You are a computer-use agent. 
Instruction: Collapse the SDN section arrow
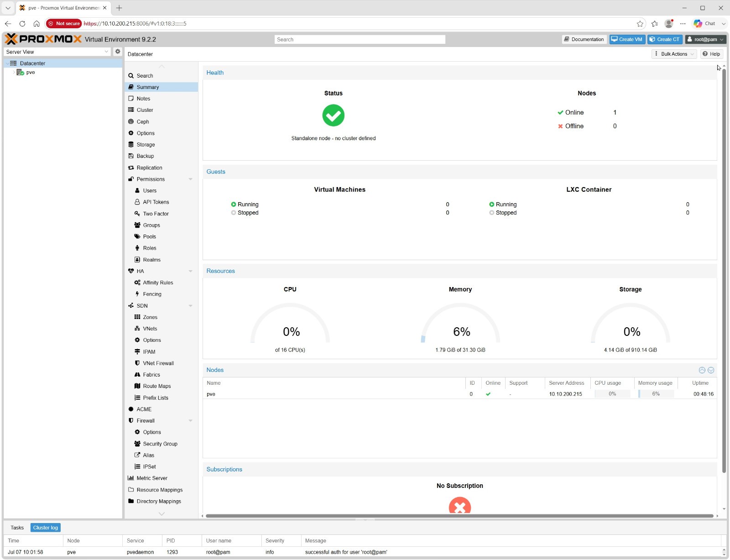tap(191, 306)
